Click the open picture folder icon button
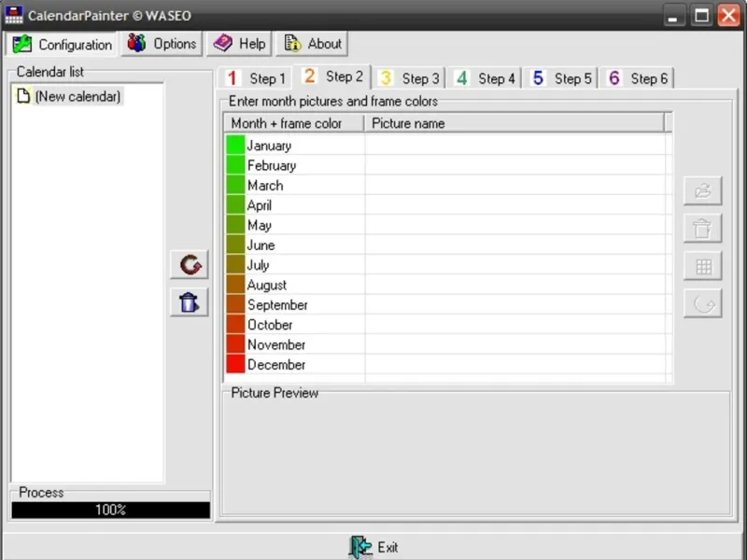 (703, 191)
